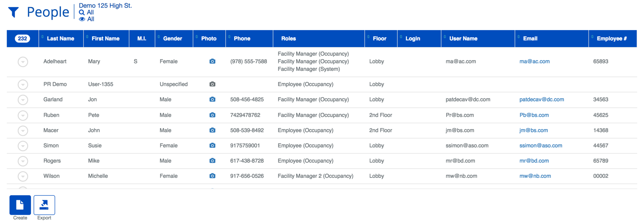
Task: Click the 232 record count badge
Action: pyautogui.click(x=22, y=39)
